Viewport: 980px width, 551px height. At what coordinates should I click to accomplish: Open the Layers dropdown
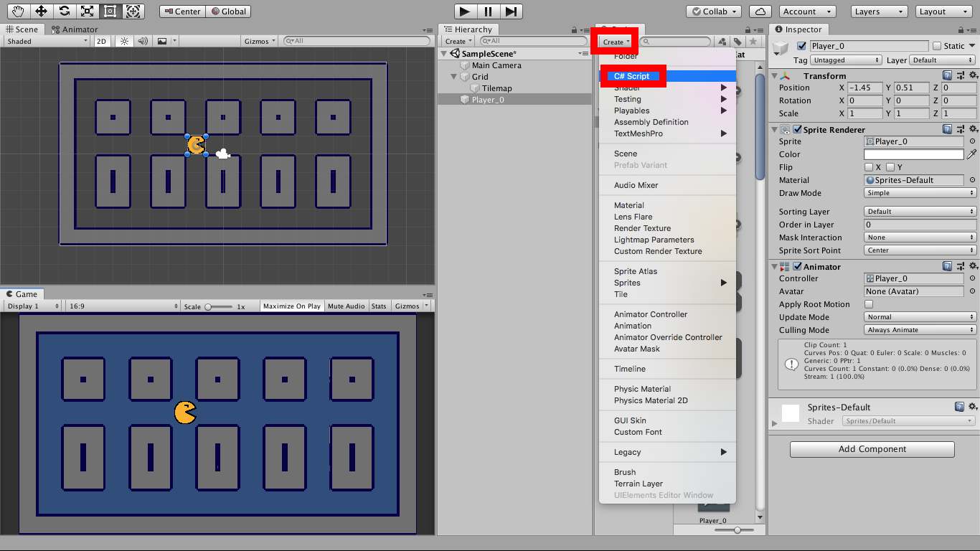[879, 11]
